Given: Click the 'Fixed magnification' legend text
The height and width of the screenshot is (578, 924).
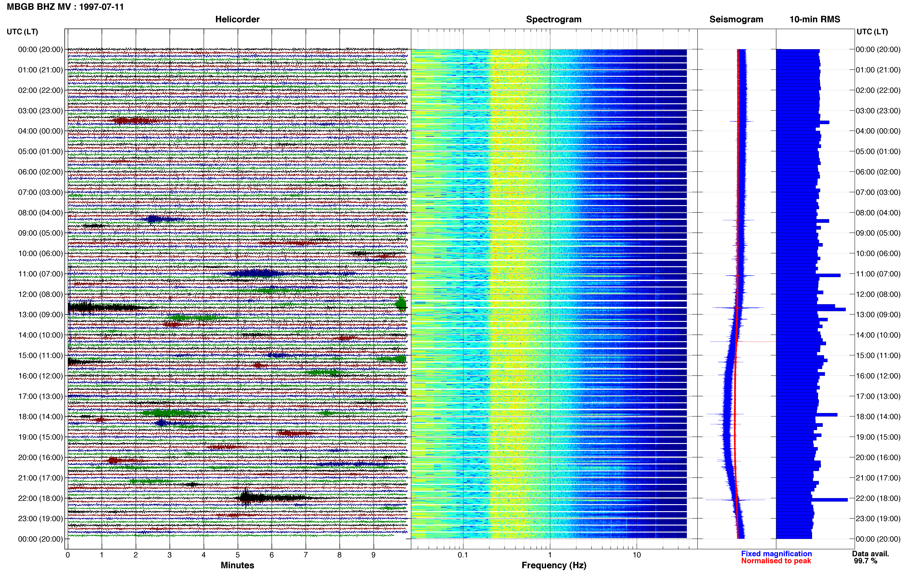Looking at the screenshot, I should click(x=777, y=554).
